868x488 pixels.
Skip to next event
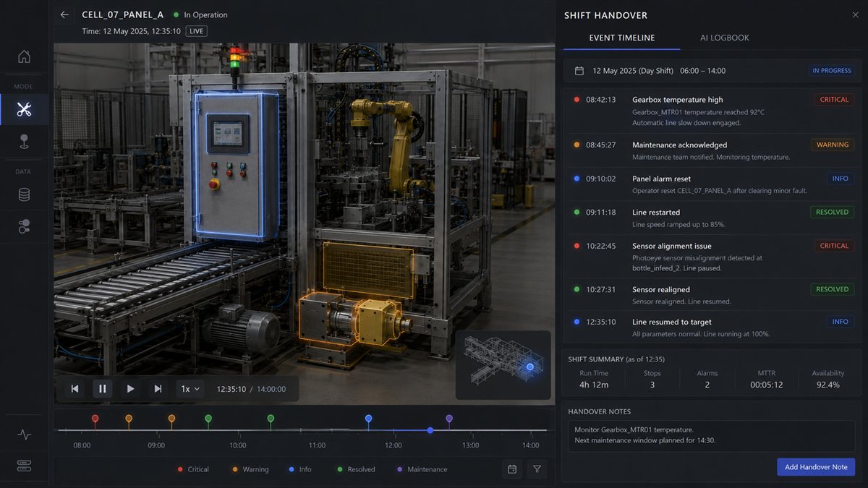(x=158, y=389)
